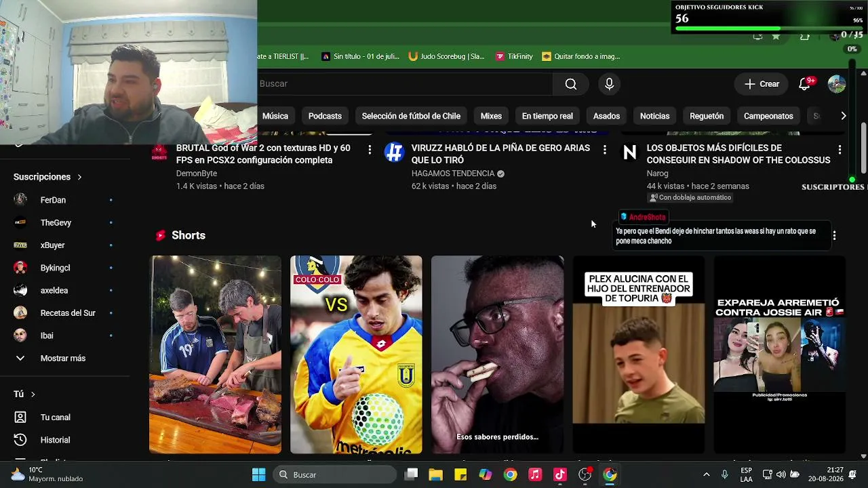Open DemonByte channel avatar

159,152
